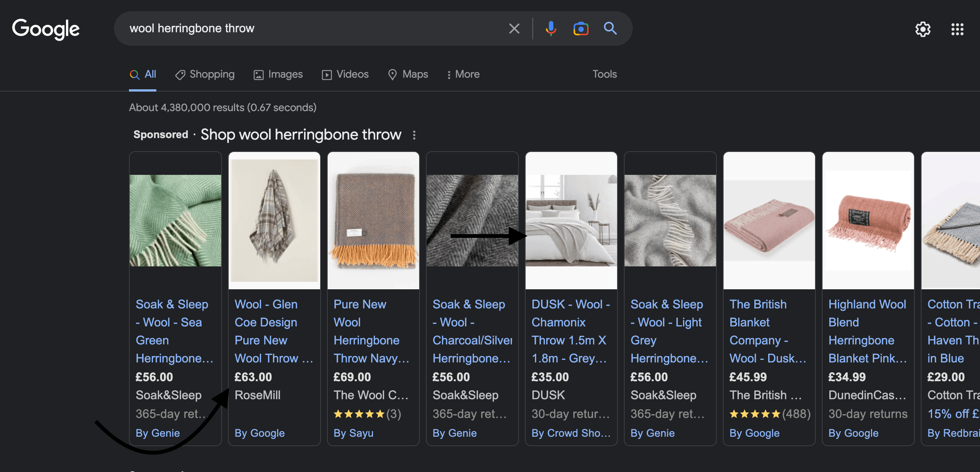This screenshot has width=980, height=472.
Task: Click the DUSK seller name
Action: tap(548, 395)
